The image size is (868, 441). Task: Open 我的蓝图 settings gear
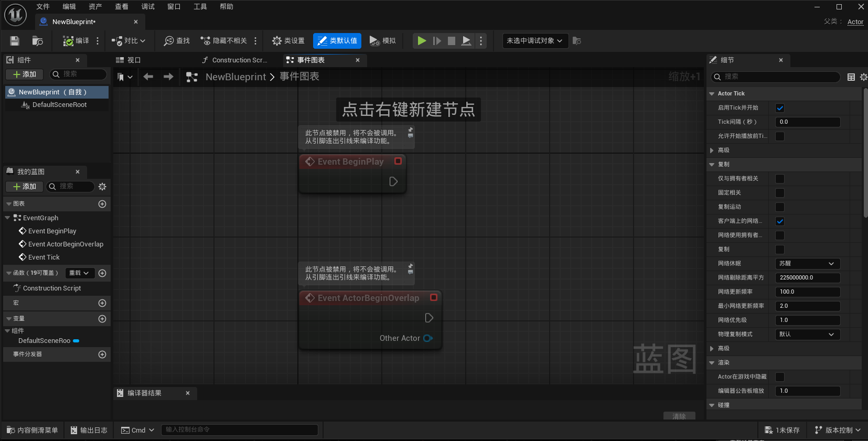click(102, 187)
